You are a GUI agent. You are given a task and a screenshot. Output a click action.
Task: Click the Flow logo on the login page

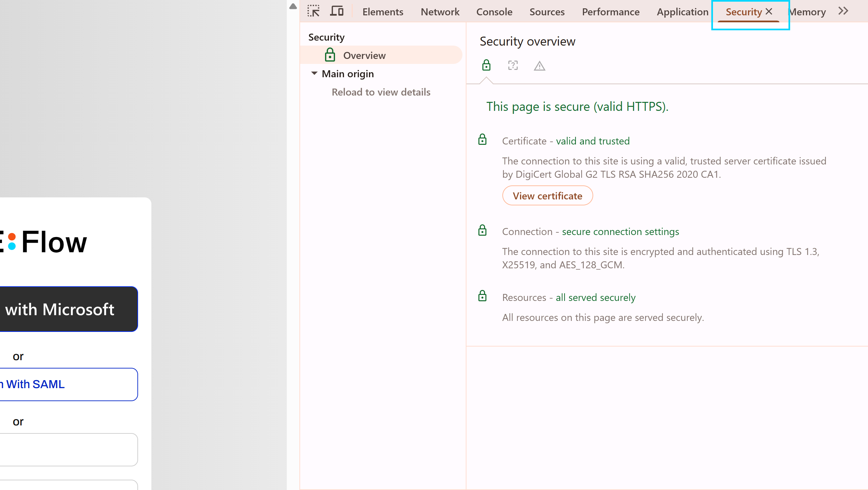coord(43,241)
